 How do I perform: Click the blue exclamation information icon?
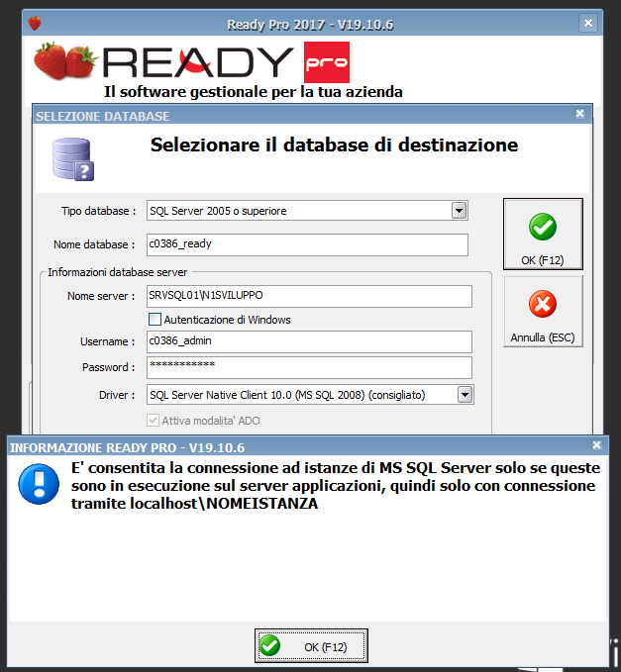click(39, 484)
